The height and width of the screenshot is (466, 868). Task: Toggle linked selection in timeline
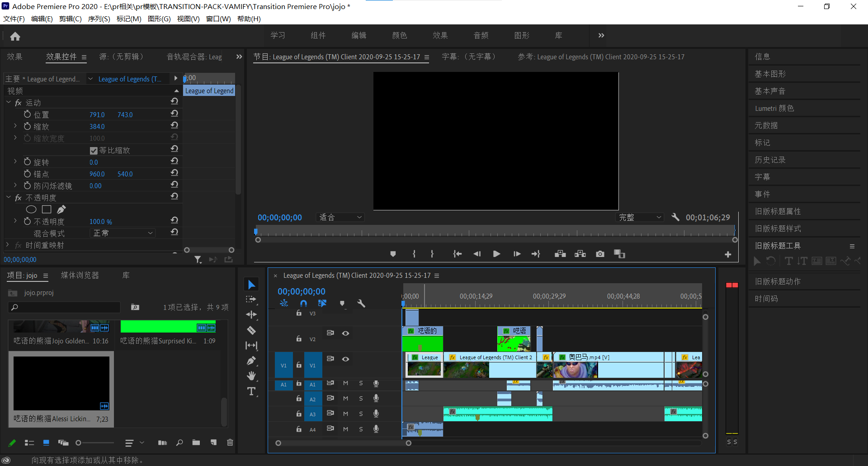[322, 303]
